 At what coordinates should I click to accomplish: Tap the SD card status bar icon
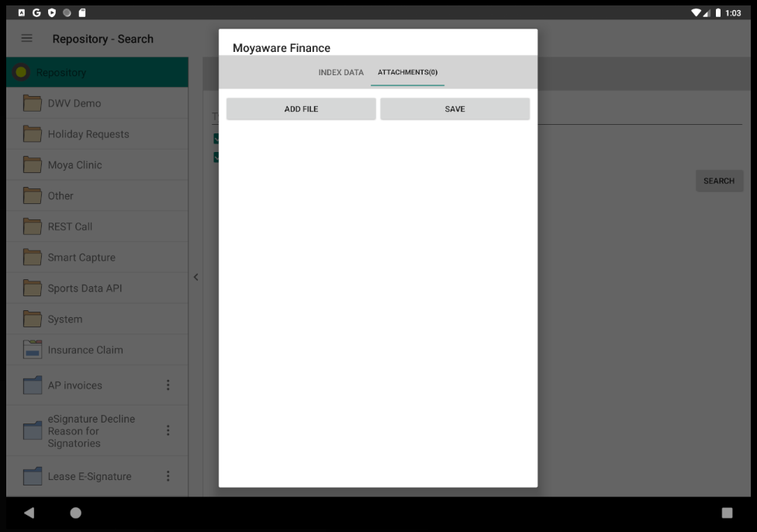[x=82, y=13]
